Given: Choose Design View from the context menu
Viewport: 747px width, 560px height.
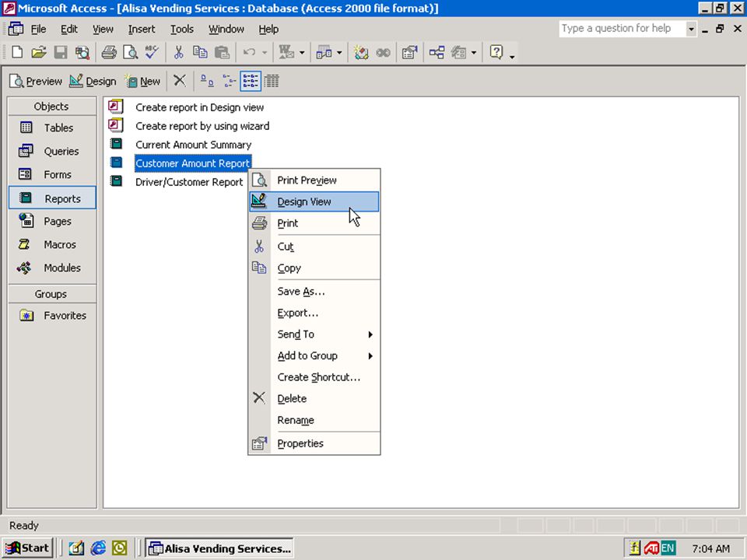Looking at the screenshot, I should coord(314,201).
